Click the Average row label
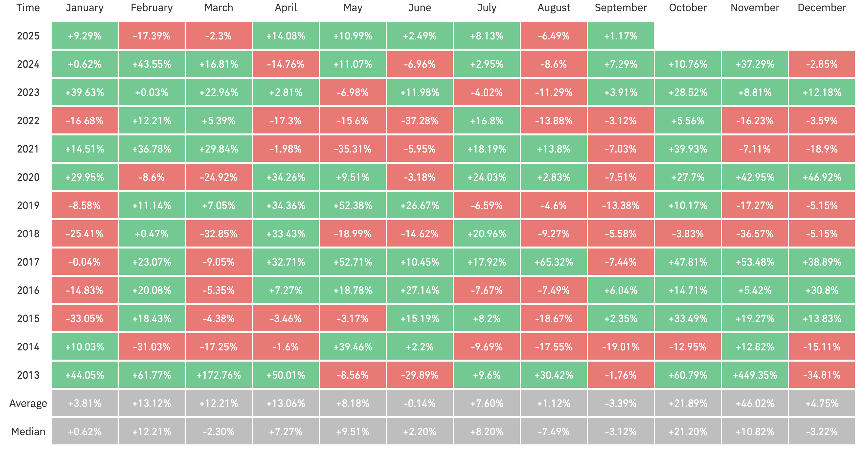Screen dimensions: 868x450 [x=28, y=403]
